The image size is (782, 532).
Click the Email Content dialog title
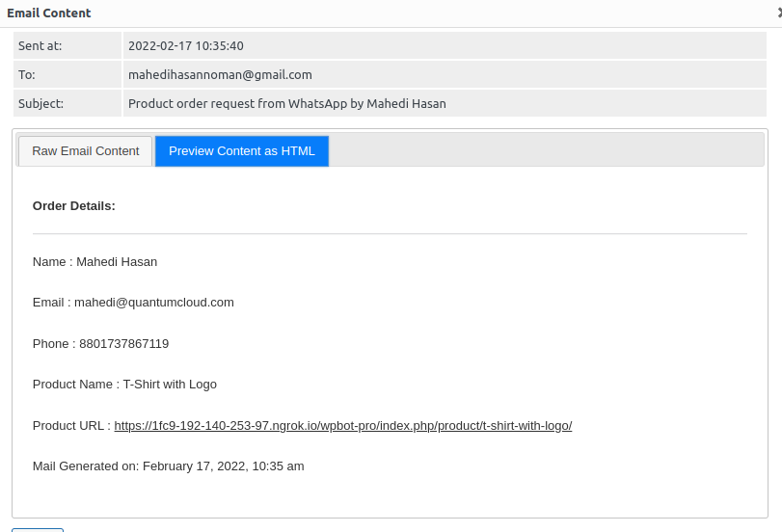click(49, 13)
